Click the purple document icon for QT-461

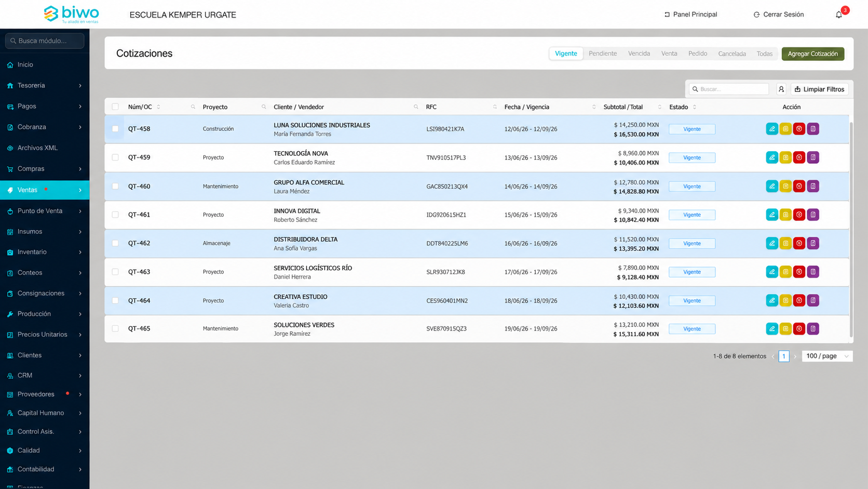click(x=813, y=215)
